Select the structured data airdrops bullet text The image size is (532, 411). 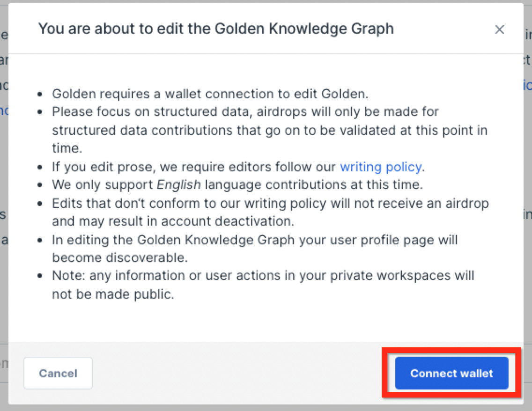pos(245,112)
